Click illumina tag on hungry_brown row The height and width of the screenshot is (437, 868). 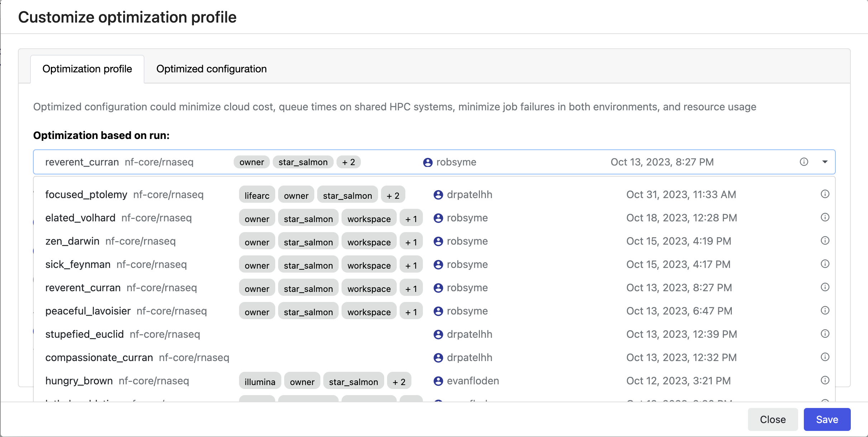click(x=260, y=381)
